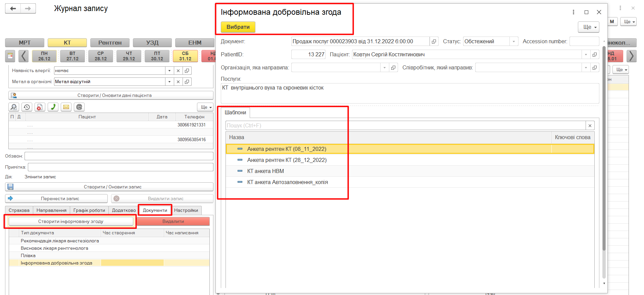The image size is (644, 295).
Task: Clear the Наявність алергії field
Action: (x=178, y=71)
